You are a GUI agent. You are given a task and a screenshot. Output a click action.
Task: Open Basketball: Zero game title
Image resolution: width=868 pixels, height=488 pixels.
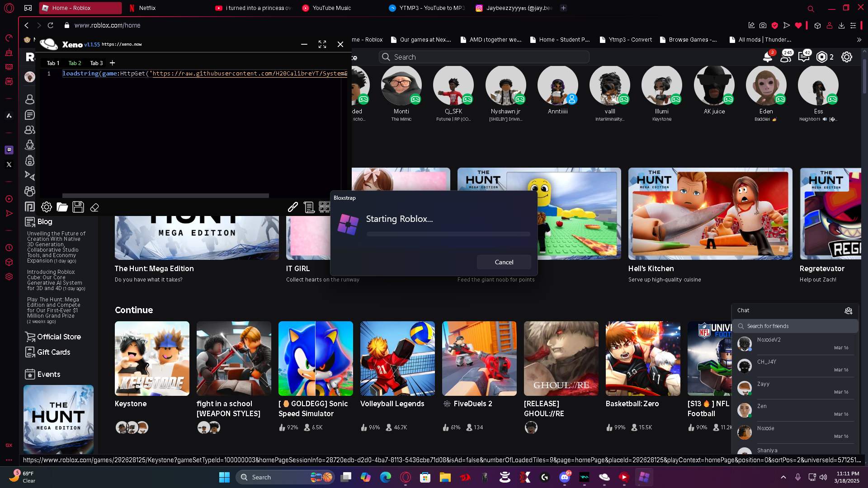point(632,404)
